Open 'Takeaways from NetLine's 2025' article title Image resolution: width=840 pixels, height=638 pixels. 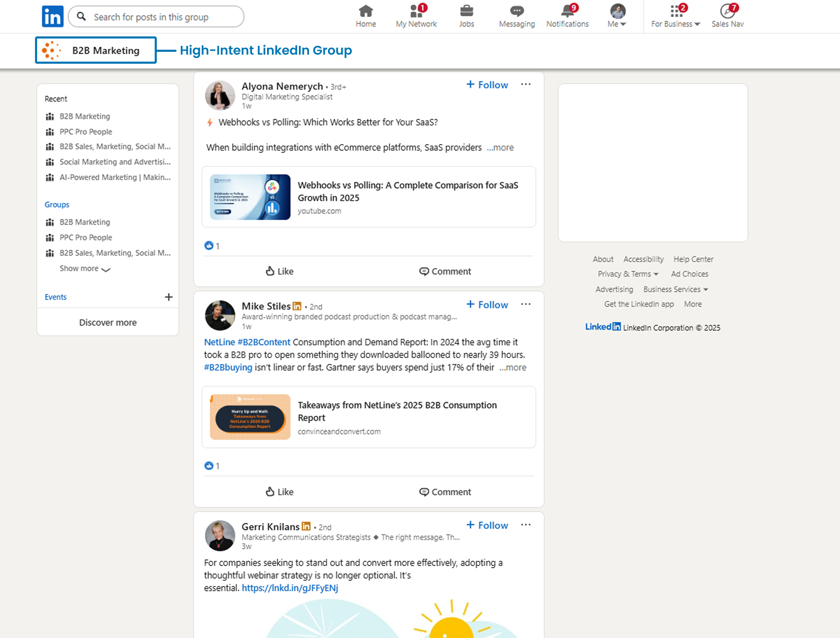397,411
